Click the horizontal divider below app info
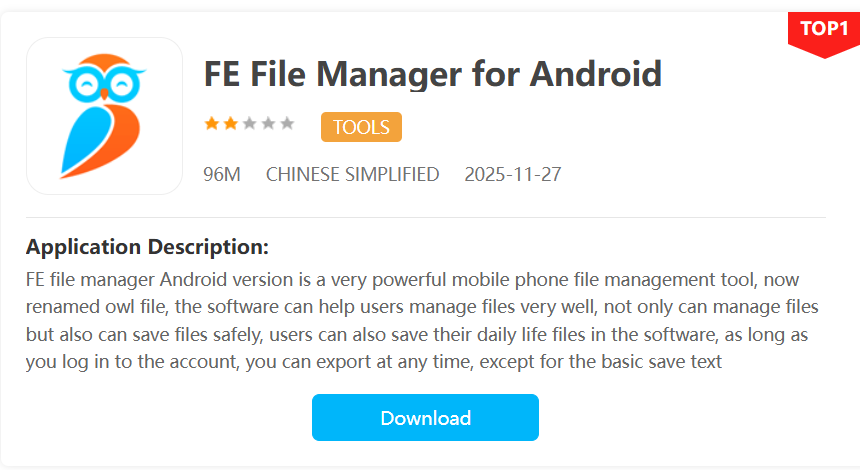The width and height of the screenshot is (860, 470). tap(426, 217)
